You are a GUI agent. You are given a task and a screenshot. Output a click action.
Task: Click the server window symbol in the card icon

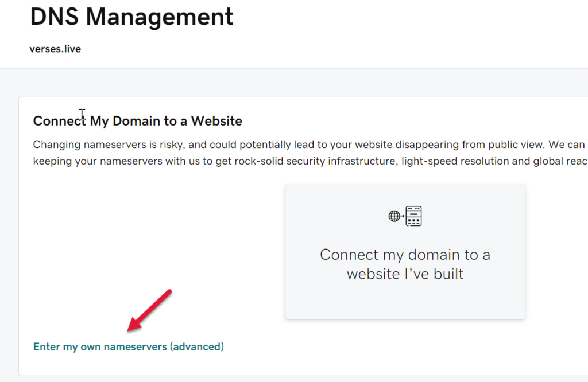[413, 216]
